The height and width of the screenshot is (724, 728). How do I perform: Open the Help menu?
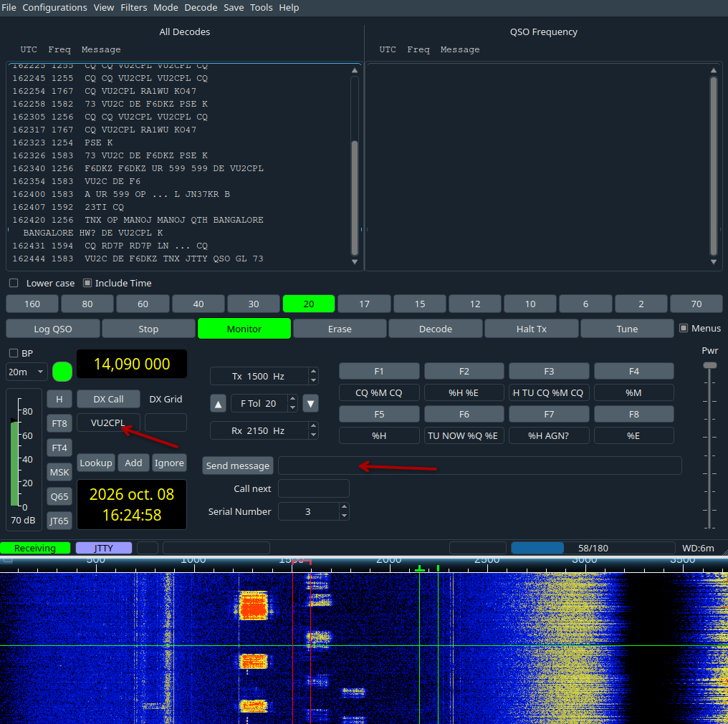(289, 7)
